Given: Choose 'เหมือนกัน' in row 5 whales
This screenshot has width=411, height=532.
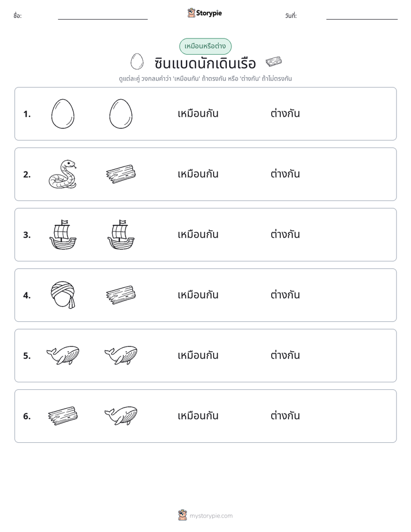Looking at the screenshot, I should (x=198, y=356).
